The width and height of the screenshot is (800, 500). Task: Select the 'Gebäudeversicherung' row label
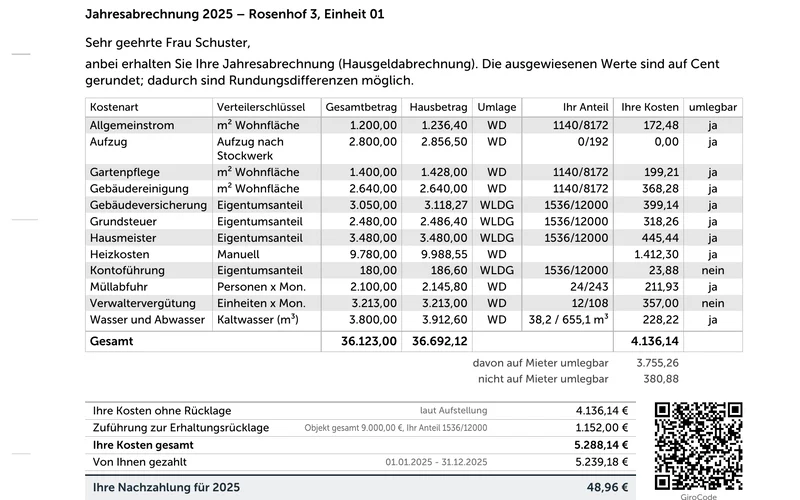tap(148, 205)
